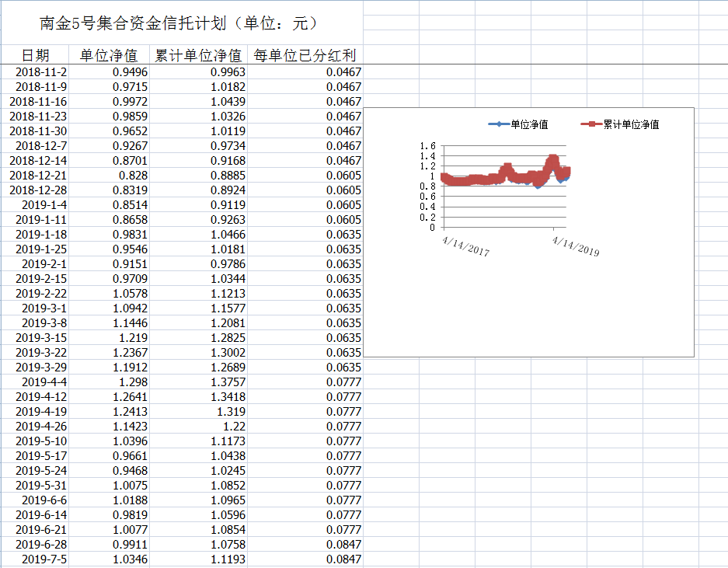Image resolution: width=728 pixels, height=568 pixels.
Task: Select cell with value 0.8701
Action: tap(109, 161)
